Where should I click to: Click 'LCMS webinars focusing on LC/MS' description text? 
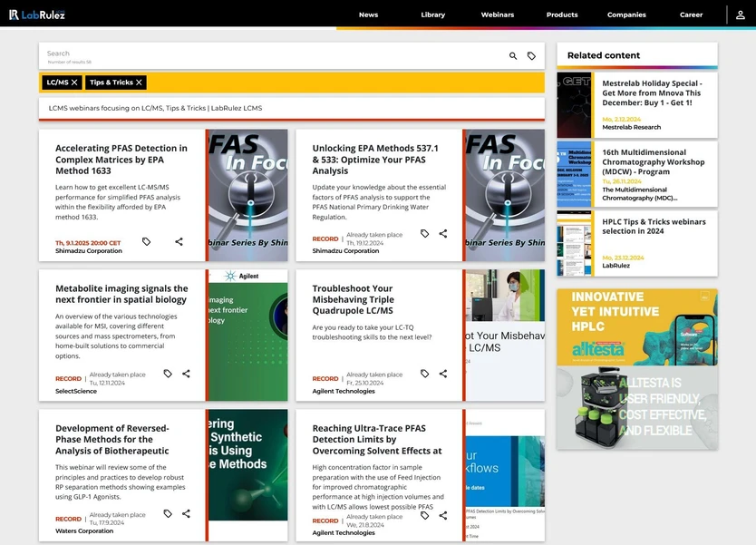point(155,108)
